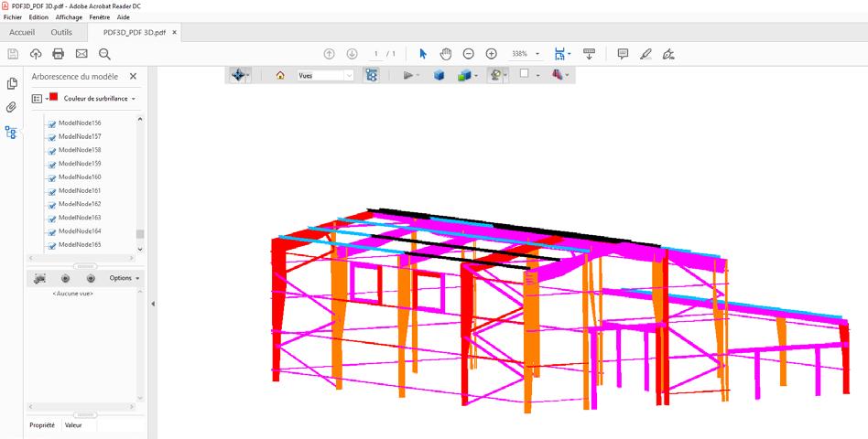The width and height of the screenshot is (868, 439).
Task: Reset to default home view
Action: 280,75
